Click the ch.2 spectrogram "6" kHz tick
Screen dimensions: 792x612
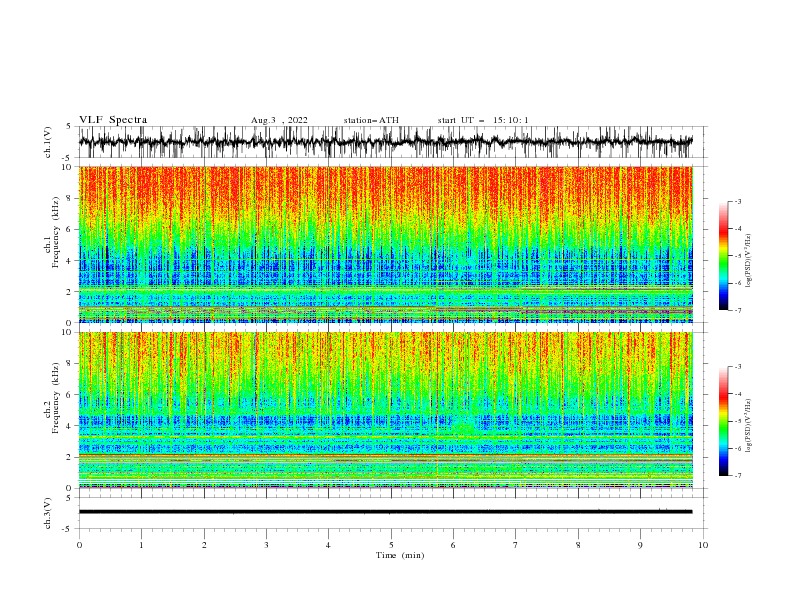tap(70, 395)
